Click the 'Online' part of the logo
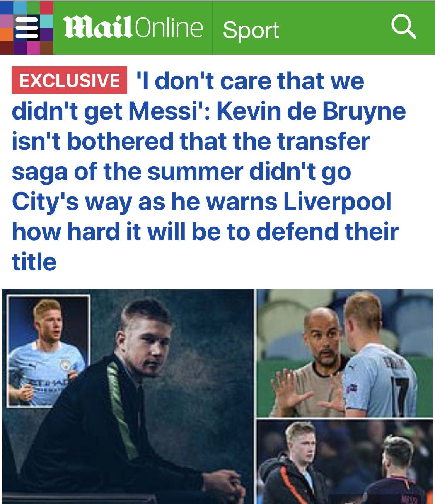This screenshot has height=504, width=435. [169, 28]
